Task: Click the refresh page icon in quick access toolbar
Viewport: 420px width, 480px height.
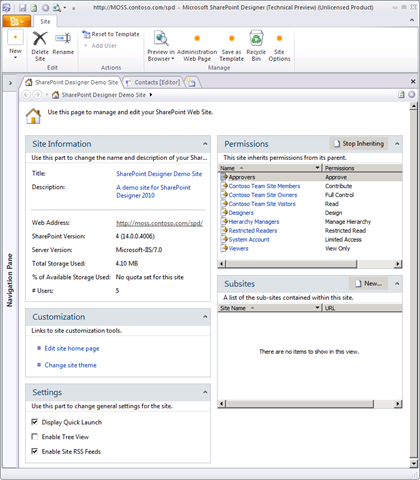Action: click(34, 8)
